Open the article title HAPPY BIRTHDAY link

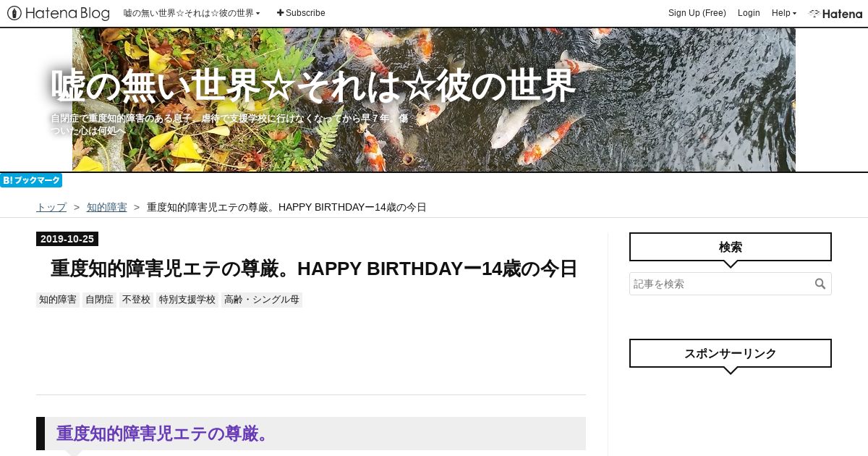click(314, 269)
